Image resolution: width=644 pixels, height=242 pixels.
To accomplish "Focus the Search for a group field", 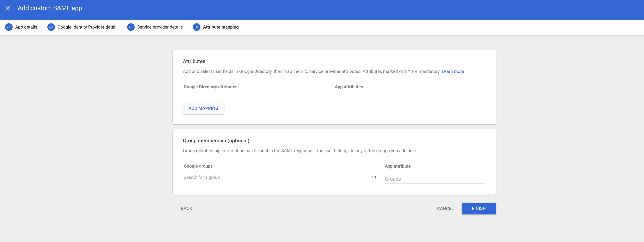I will point(273,177).
